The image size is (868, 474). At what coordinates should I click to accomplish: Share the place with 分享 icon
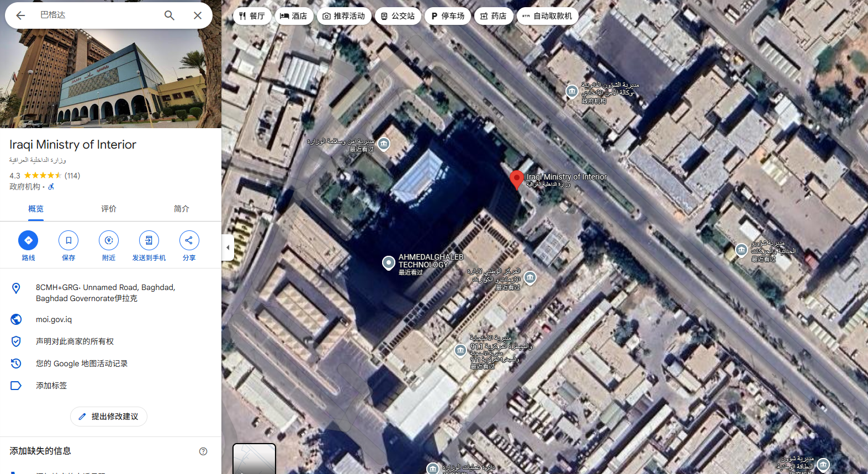tap(189, 240)
